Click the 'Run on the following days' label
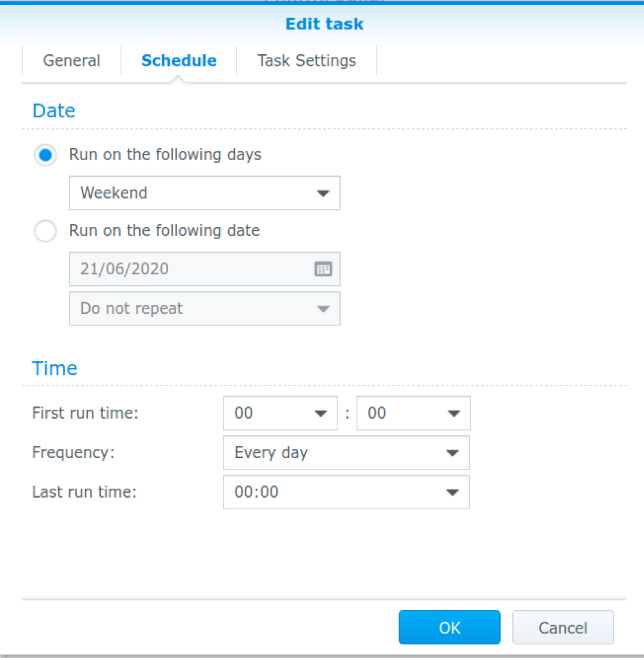The image size is (644, 658). (x=165, y=155)
